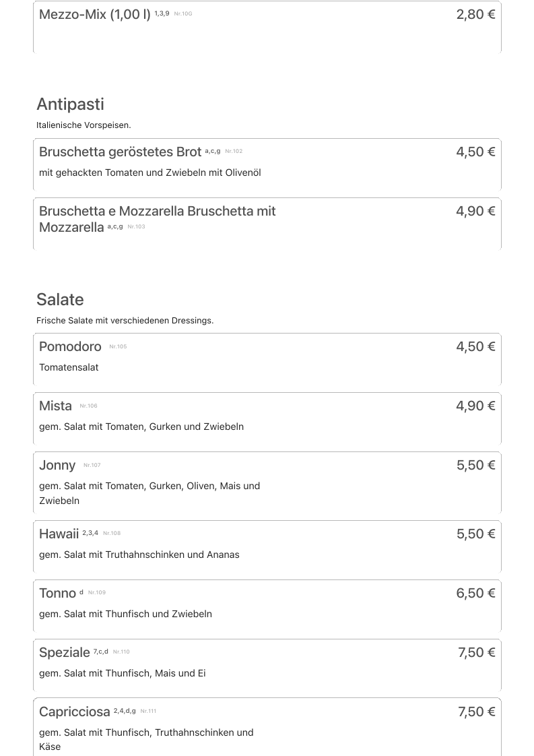
Task: Click the 6,50 € Tonno price
Action: click(475, 594)
